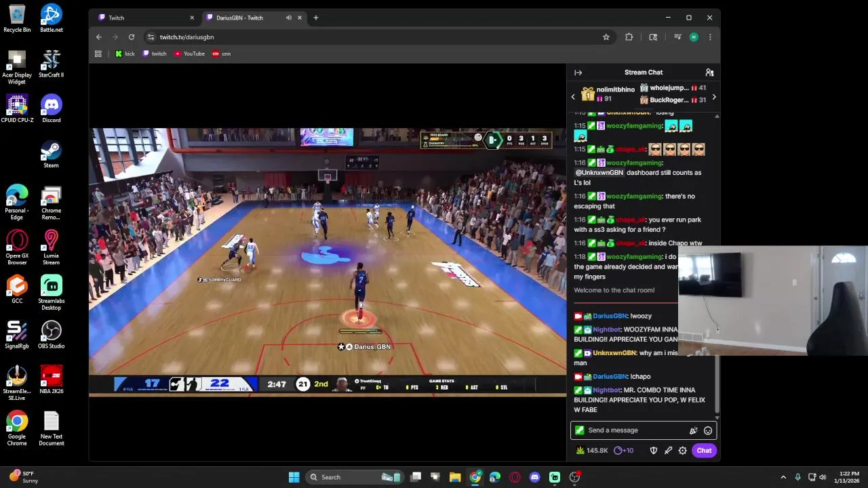Switch to the first Twitch tab
Screen dimensions: 868x488
tap(144, 18)
